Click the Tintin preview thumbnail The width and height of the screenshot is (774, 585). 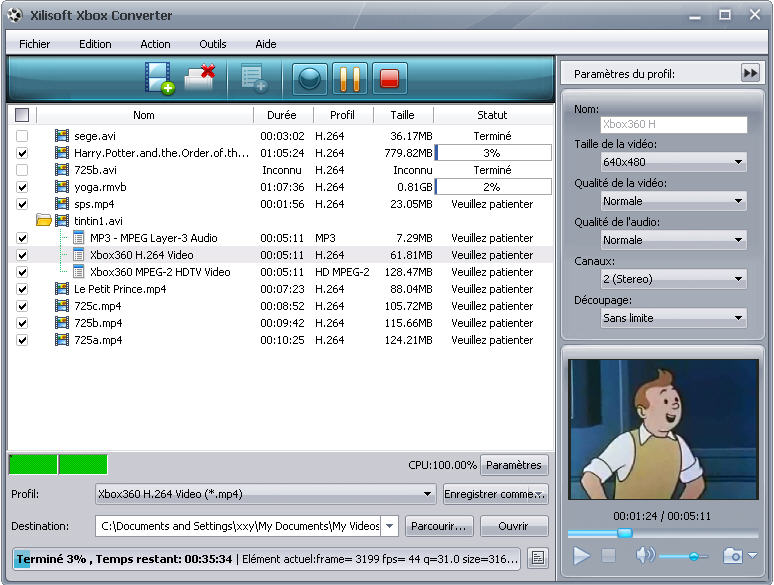(x=663, y=429)
